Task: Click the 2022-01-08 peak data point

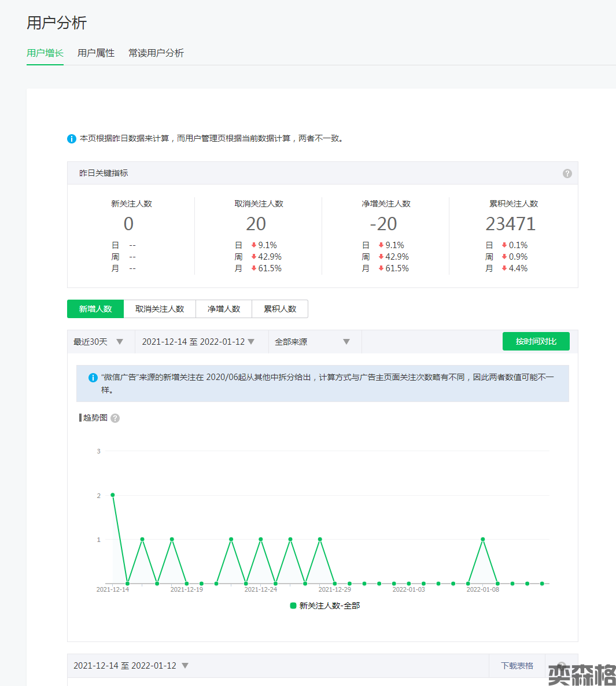Action: click(x=483, y=540)
